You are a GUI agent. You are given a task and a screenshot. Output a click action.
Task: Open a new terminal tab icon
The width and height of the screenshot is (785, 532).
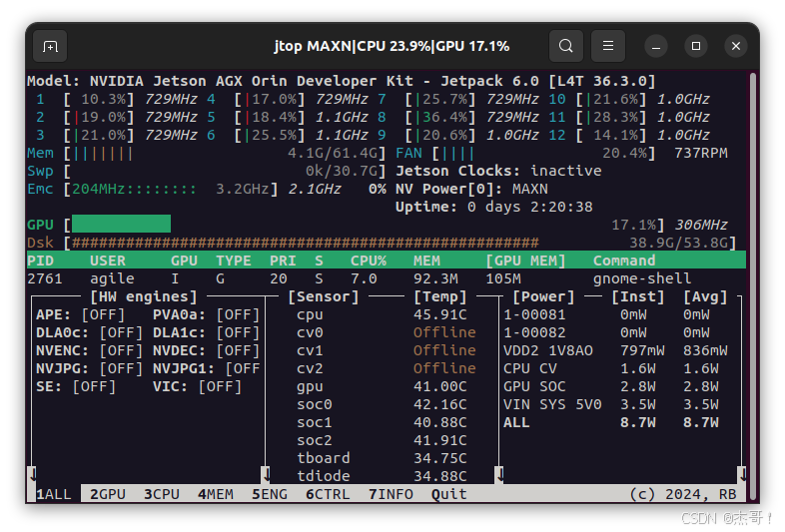(x=50, y=46)
